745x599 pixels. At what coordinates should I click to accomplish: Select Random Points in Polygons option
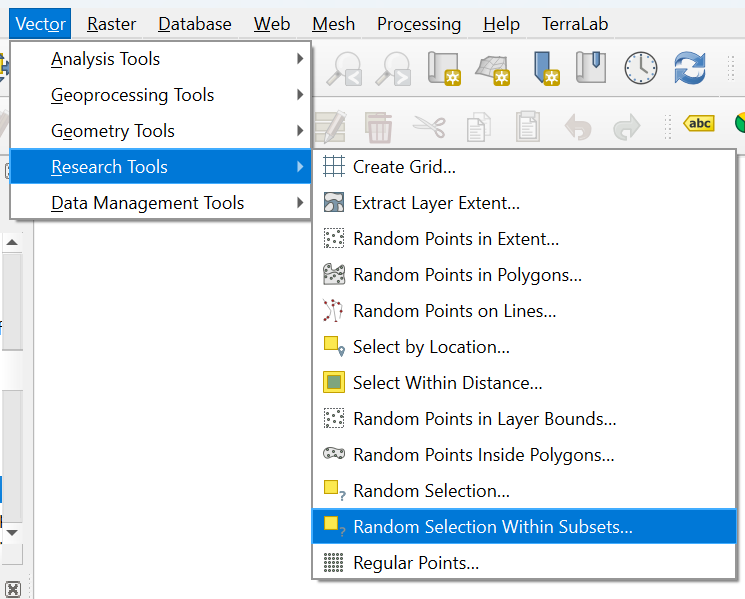[467, 275]
